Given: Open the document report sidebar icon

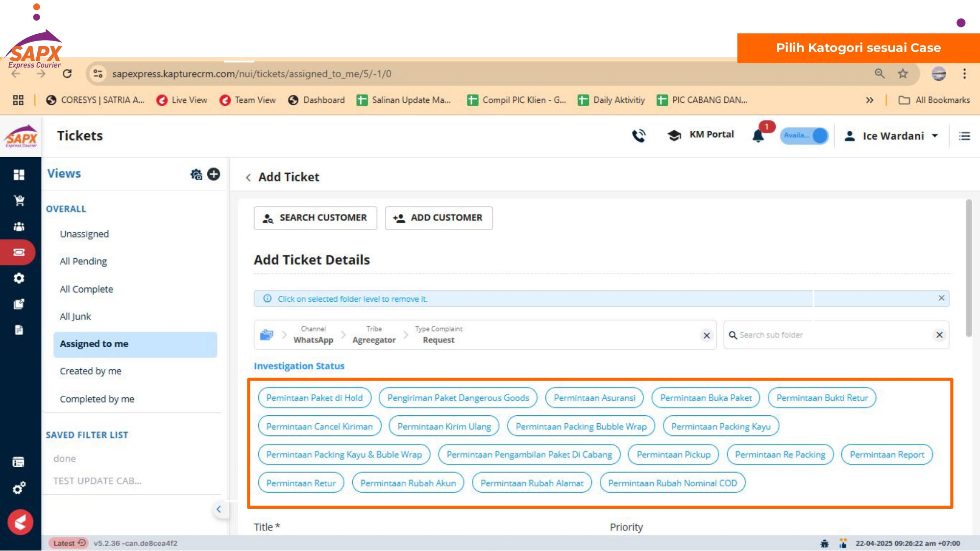Looking at the screenshot, I should [19, 330].
